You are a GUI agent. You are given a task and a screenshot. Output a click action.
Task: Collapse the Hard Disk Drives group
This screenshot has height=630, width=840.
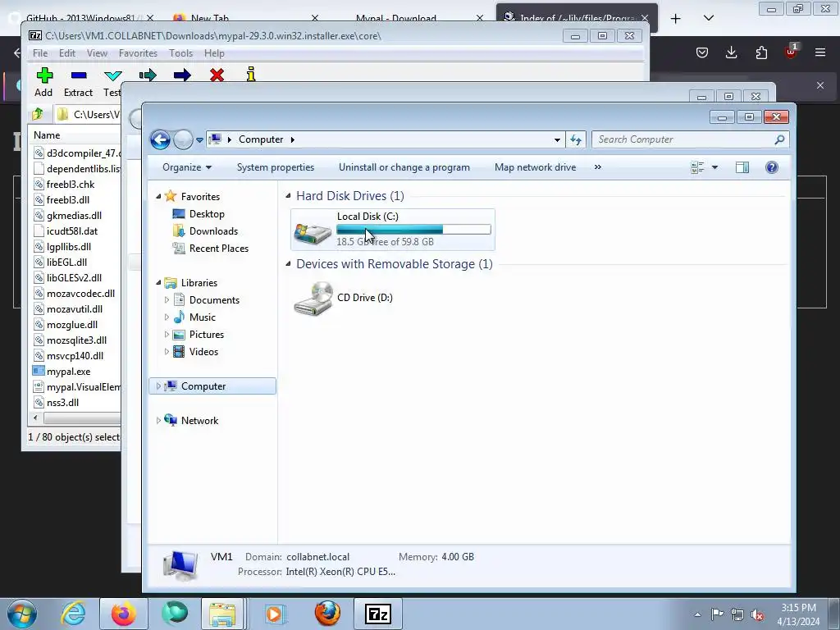coord(288,195)
